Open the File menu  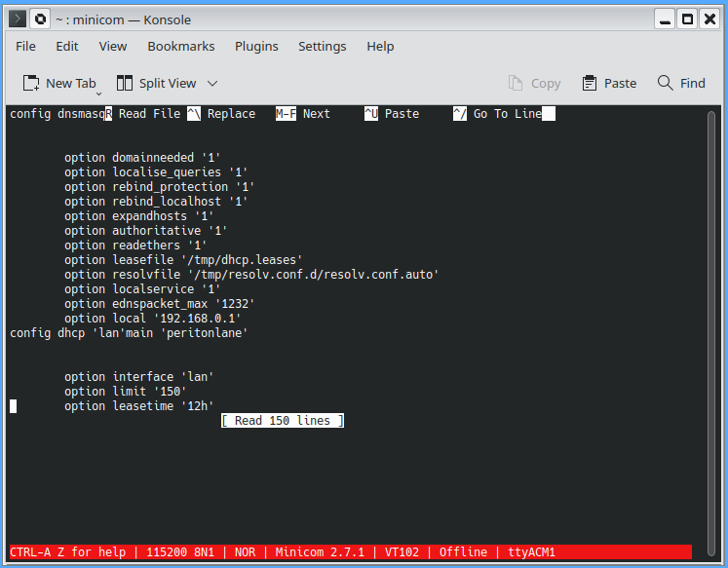pos(25,46)
